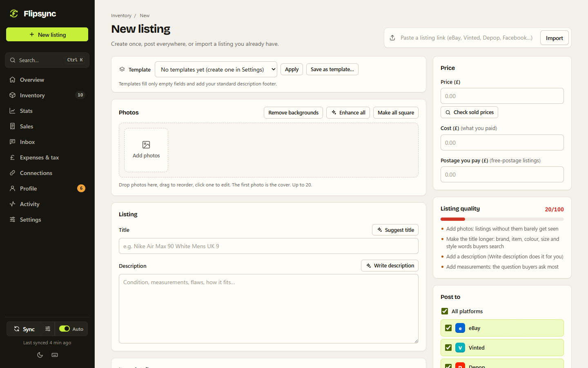Click the listing quality progress bar

502,219
